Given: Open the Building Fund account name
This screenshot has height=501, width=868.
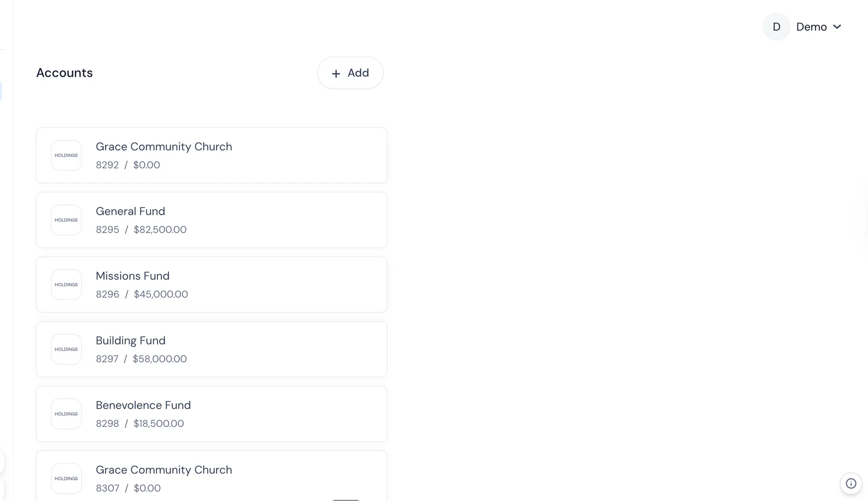Looking at the screenshot, I should 130,341.
